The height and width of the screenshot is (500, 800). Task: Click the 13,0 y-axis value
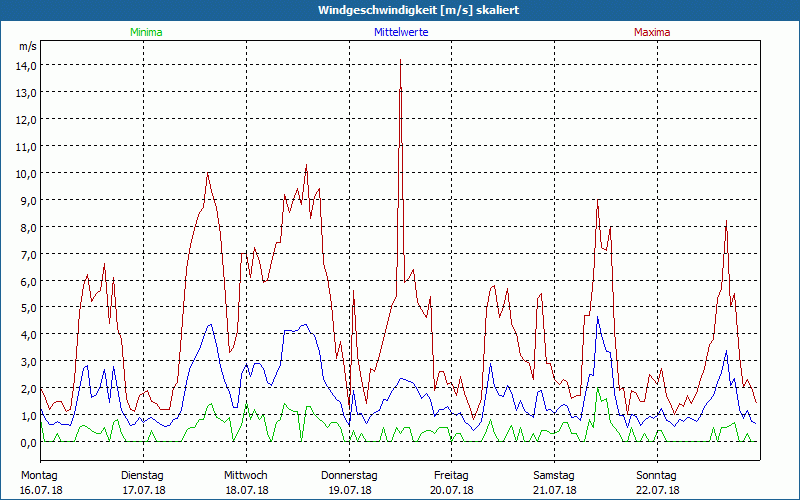click(27, 92)
